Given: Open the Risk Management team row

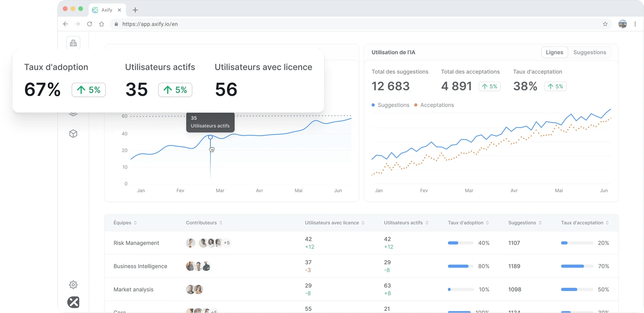Looking at the screenshot, I should [136, 243].
